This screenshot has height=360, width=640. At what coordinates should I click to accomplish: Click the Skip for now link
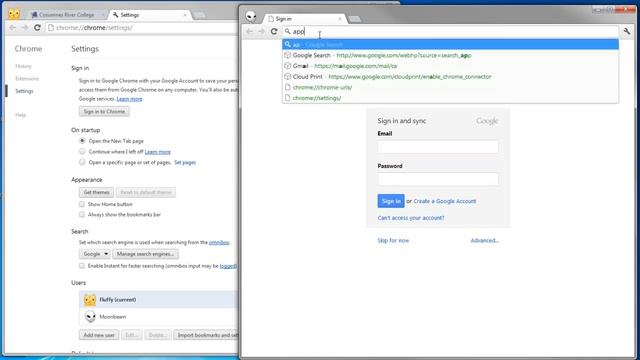tap(393, 240)
